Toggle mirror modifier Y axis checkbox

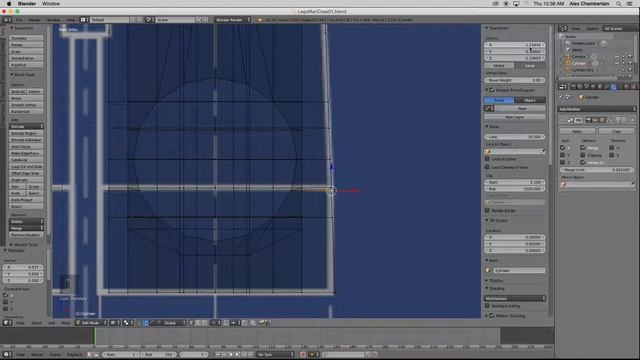point(562,155)
